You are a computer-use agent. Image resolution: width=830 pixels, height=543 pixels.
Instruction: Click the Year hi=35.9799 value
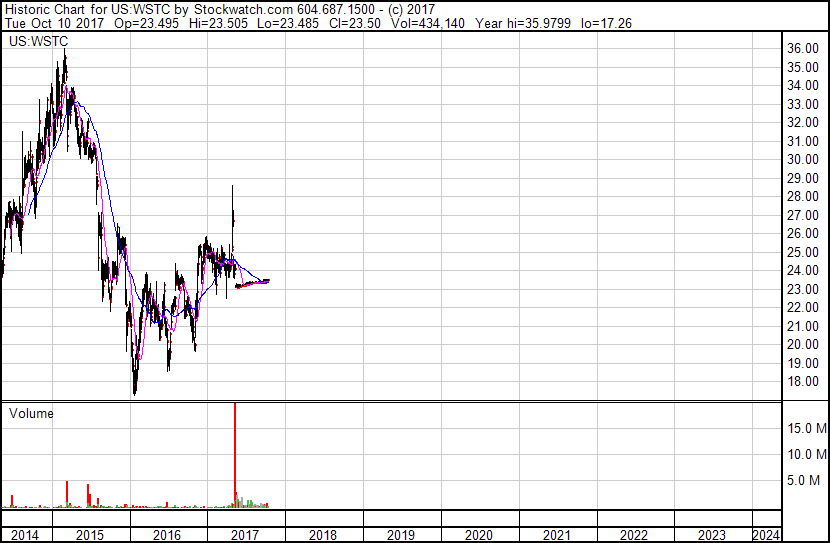coord(523,23)
